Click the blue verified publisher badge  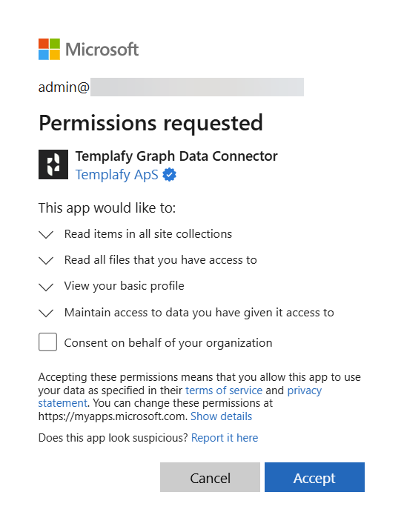pos(170,175)
